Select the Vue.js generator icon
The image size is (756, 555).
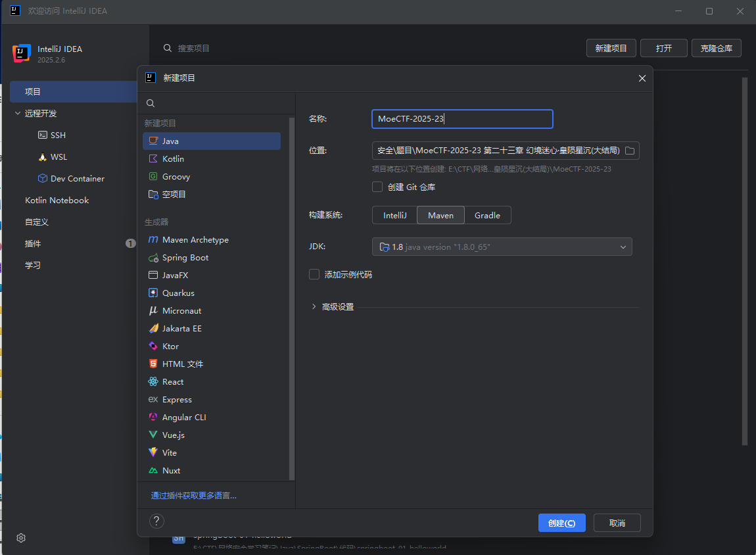pyautogui.click(x=153, y=435)
